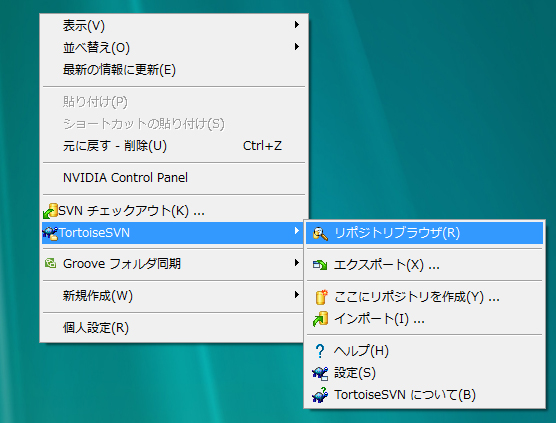Viewport: 556px width, 423px height.
Task: Click the create repository cylinder icon
Action: 321,297
